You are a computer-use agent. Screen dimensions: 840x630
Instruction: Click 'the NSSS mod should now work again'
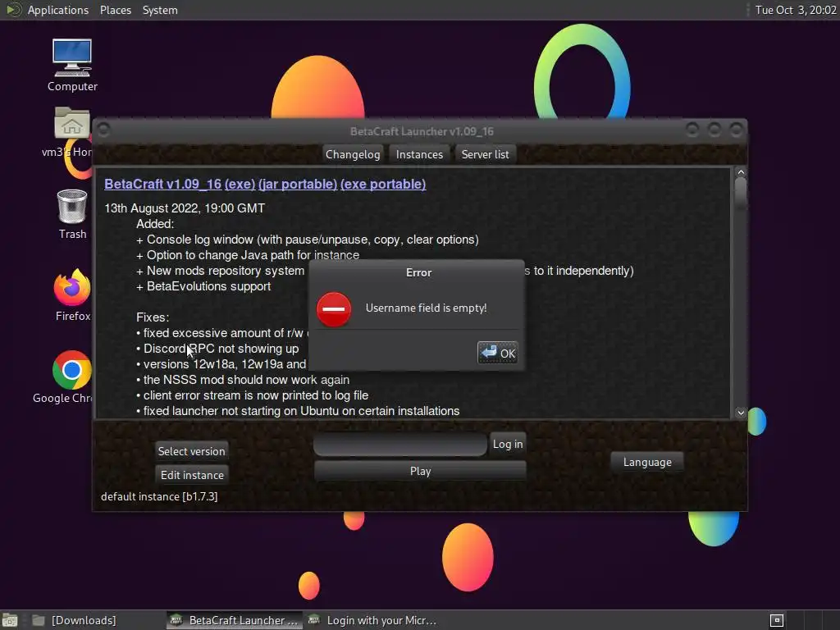pyautogui.click(x=243, y=380)
